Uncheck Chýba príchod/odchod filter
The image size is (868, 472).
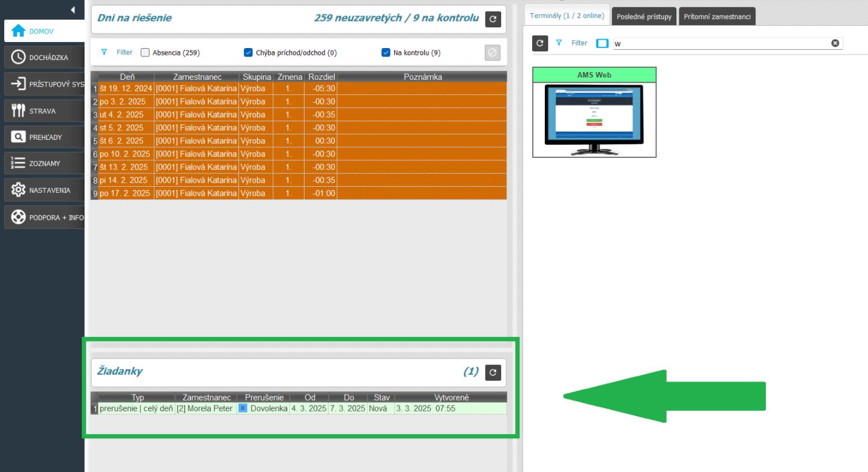click(248, 53)
